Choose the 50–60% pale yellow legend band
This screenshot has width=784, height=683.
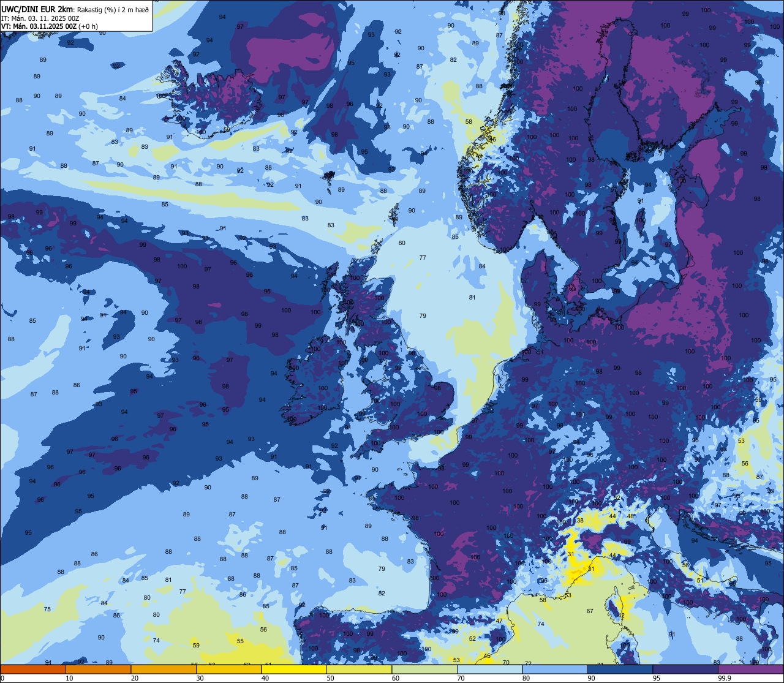(359, 669)
